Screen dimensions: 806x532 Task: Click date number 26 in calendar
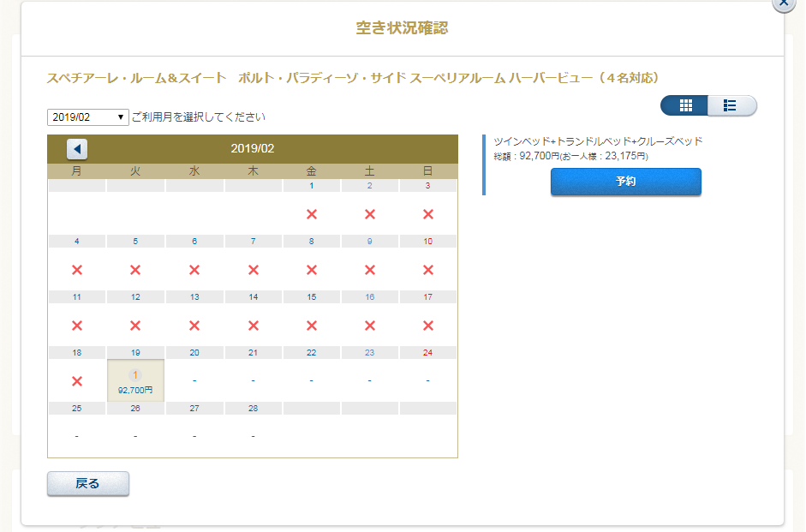click(x=135, y=408)
